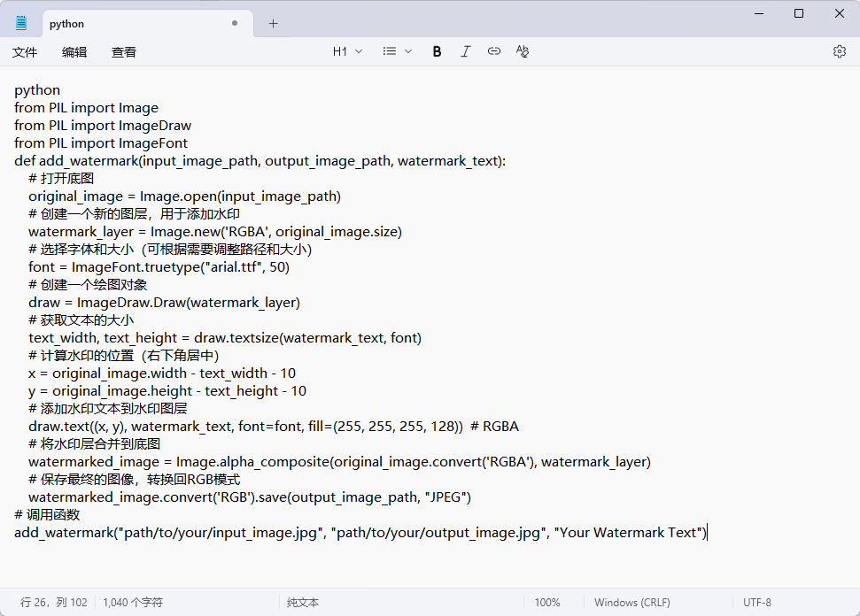Click the comment '# 保存最终的图像'

[x=135, y=480]
